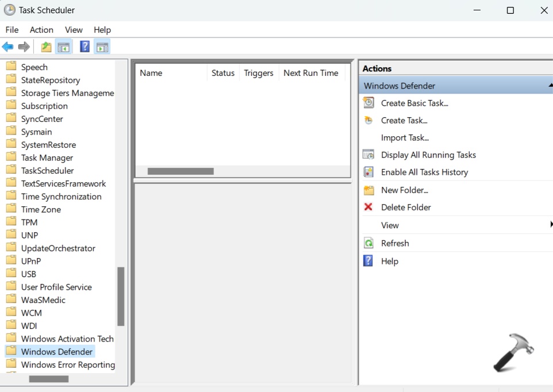
Task: Click the task list horizontal scrollbar thumb
Action: click(x=181, y=171)
